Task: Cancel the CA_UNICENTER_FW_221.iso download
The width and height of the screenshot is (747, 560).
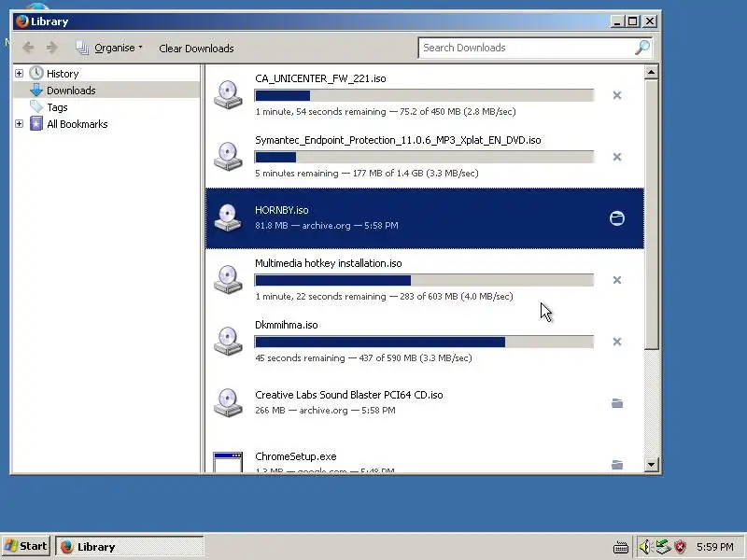Action: click(x=617, y=95)
